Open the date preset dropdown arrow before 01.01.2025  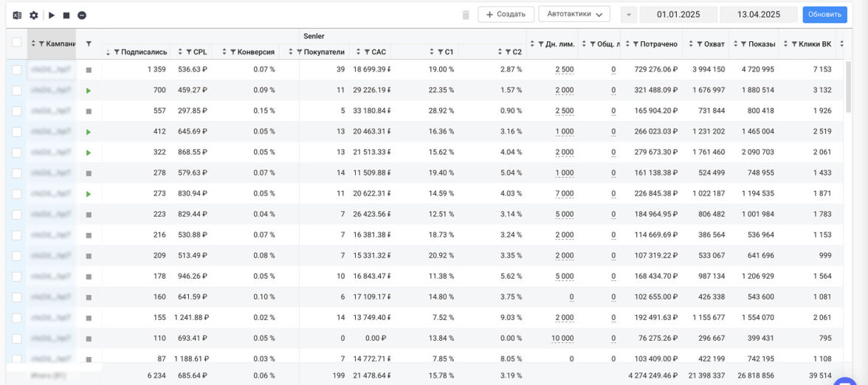[629, 15]
